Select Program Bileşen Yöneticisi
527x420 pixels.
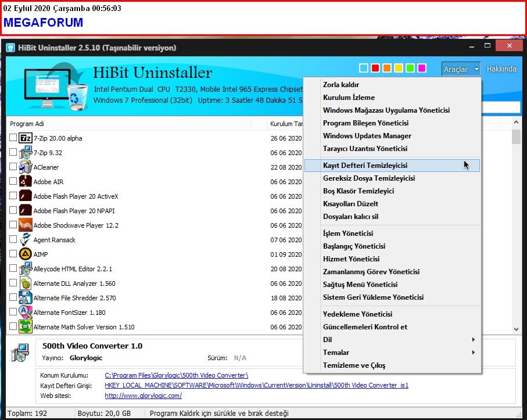pos(392,123)
